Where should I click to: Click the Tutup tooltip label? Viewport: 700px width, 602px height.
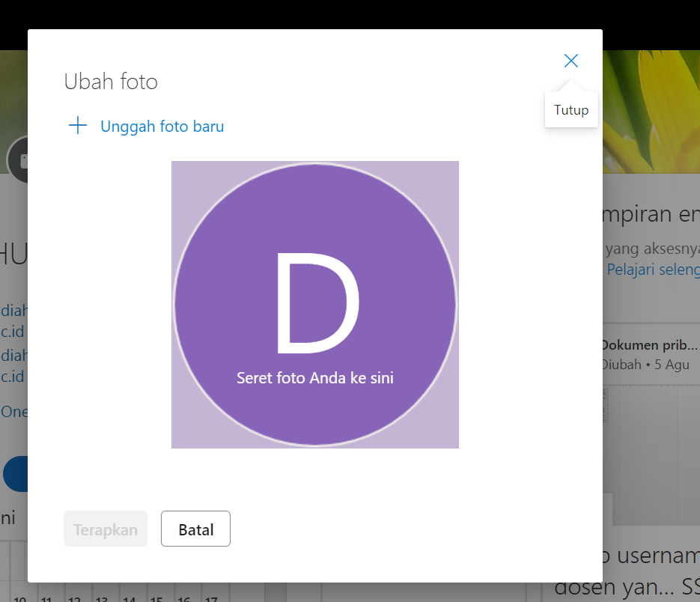571,110
